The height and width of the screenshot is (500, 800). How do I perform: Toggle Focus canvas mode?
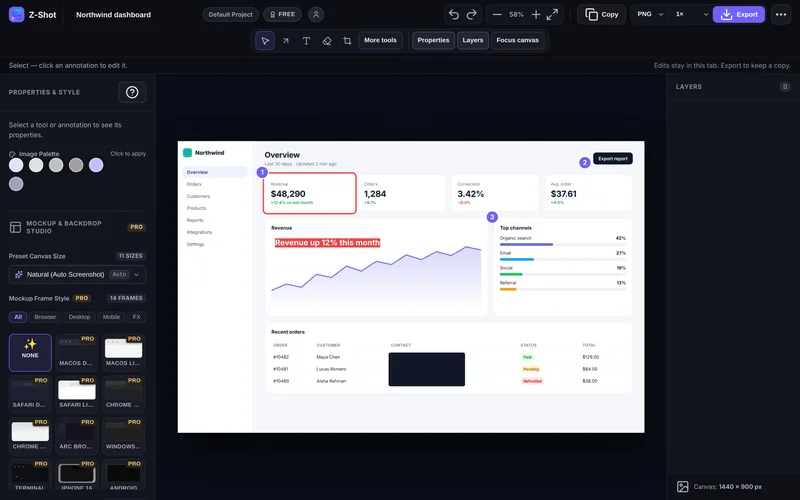click(517, 40)
